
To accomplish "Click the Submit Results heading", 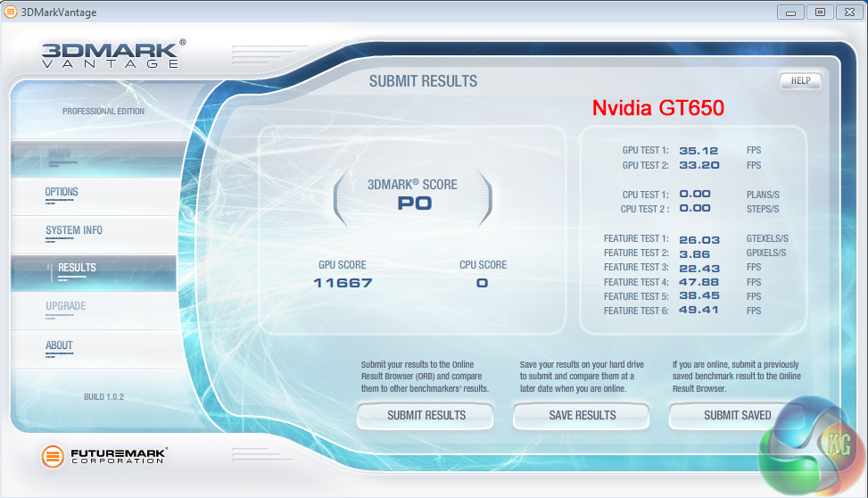I will (423, 81).
